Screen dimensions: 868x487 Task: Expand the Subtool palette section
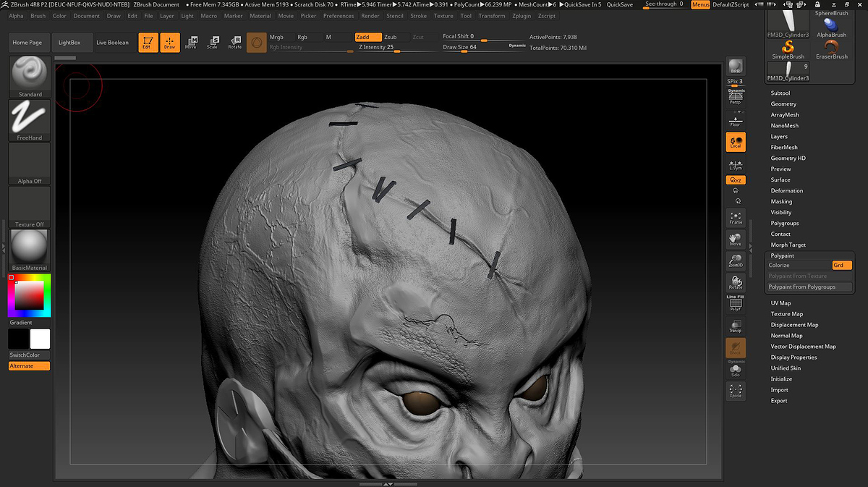[780, 93]
